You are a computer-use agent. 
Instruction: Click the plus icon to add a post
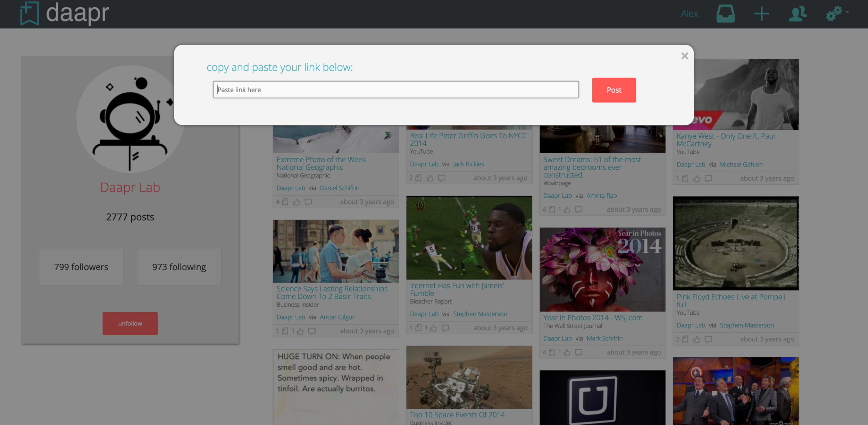[x=762, y=14]
